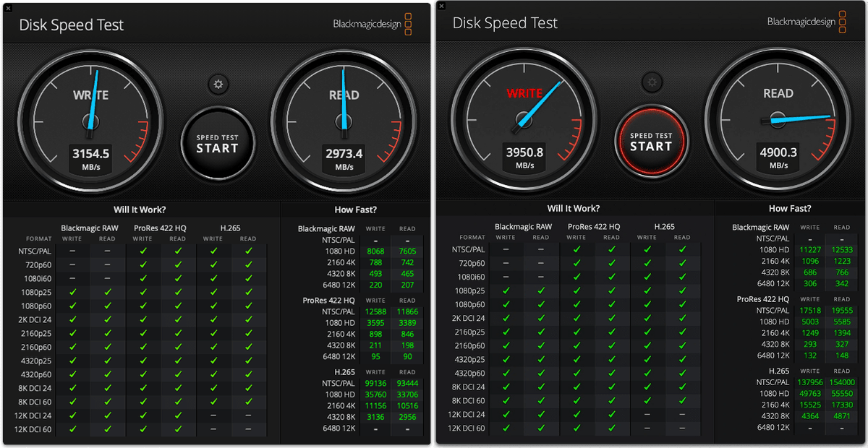
Task: Click 8K DCI 24 H.265 read checkmark, right window
Action: pyautogui.click(x=682, y=387)
